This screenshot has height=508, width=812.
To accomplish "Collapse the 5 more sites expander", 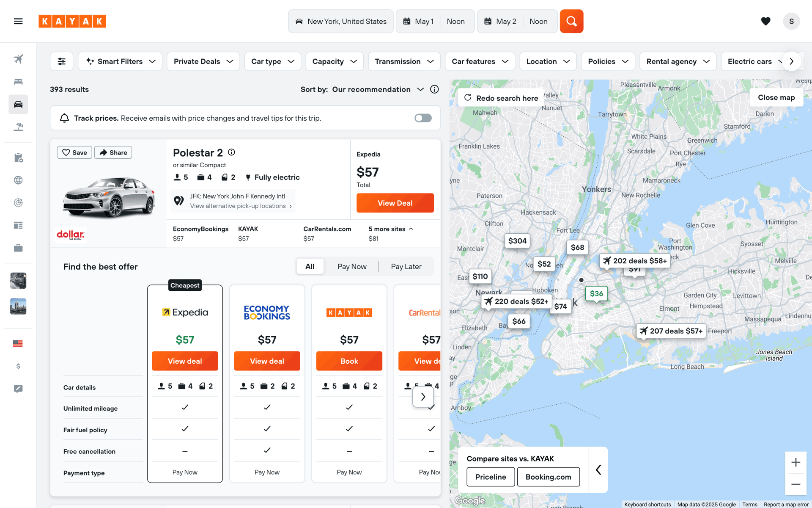I will tap(391, 229).
